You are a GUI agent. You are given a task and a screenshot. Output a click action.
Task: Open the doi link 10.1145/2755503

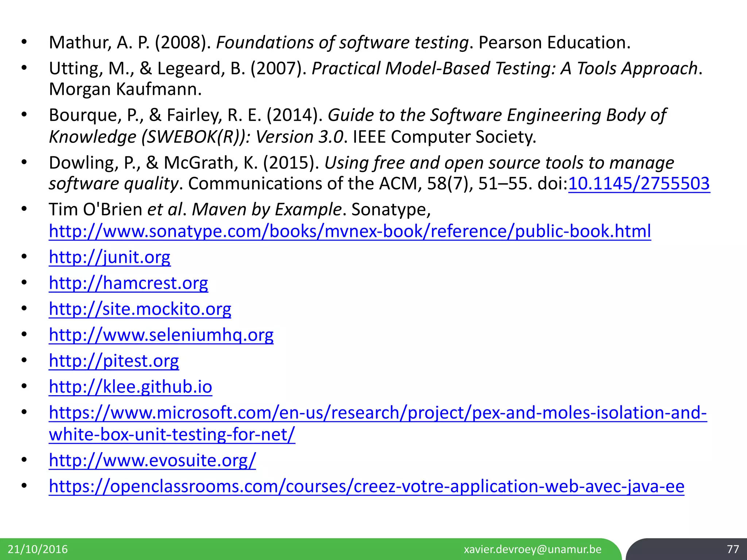coord(639,183)
